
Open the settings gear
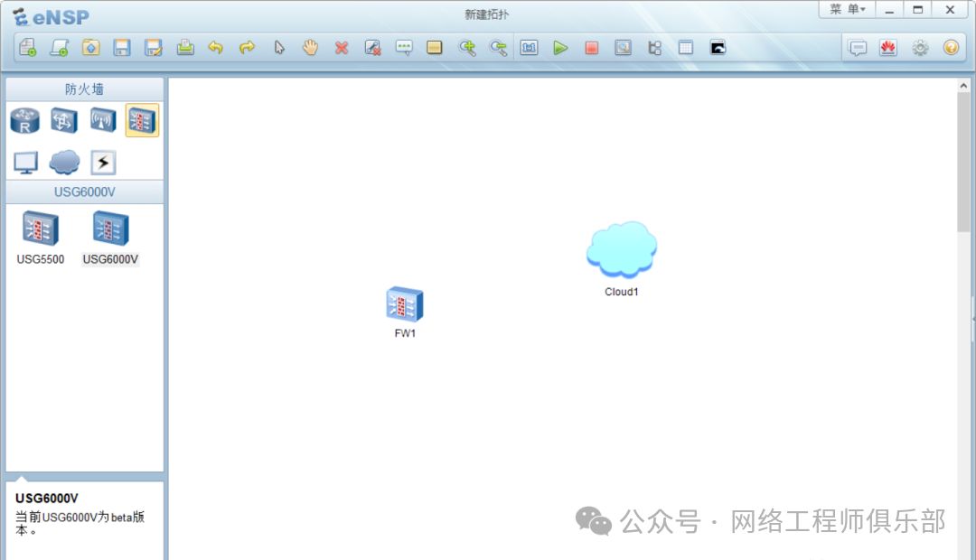pyautogui.click(x=920, y=47)
